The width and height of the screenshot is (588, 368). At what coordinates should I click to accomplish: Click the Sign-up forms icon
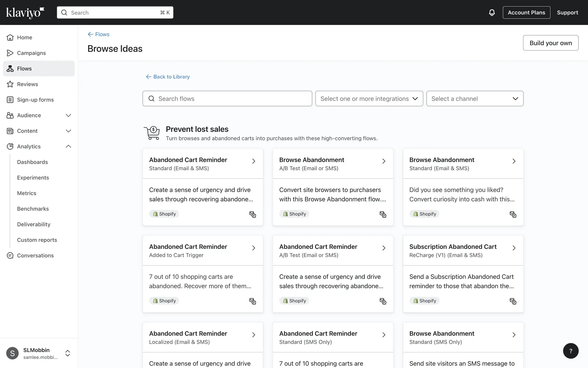[10, 100]
